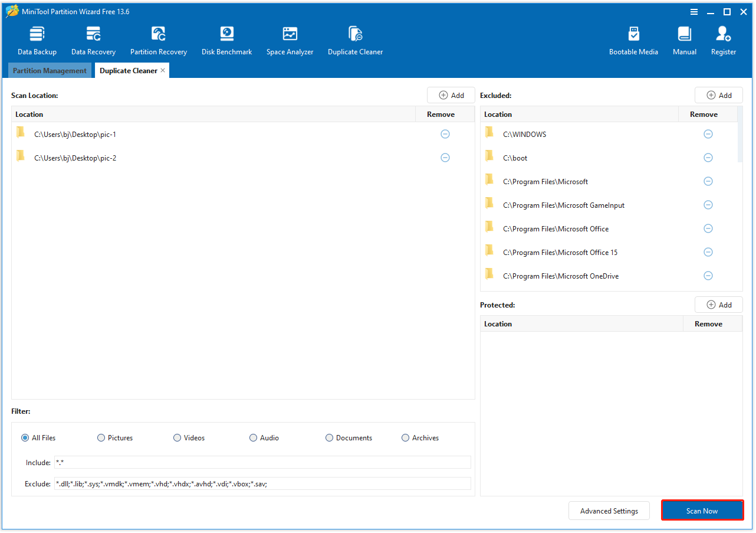This screenshot has width=756, height=533.
Task: Click the MiniTool app logo in the title bar
Action: (12, 11)
